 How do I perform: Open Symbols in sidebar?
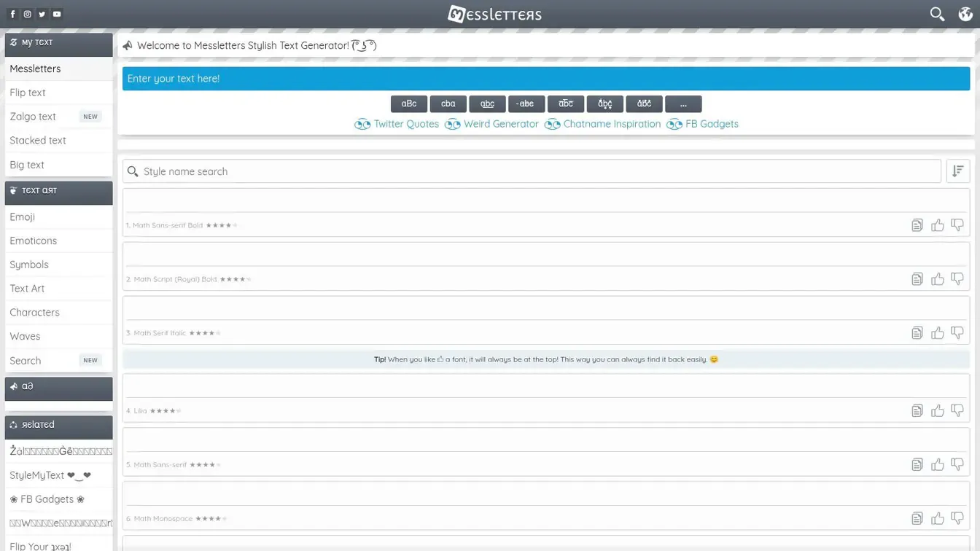[x=58, y=265]
